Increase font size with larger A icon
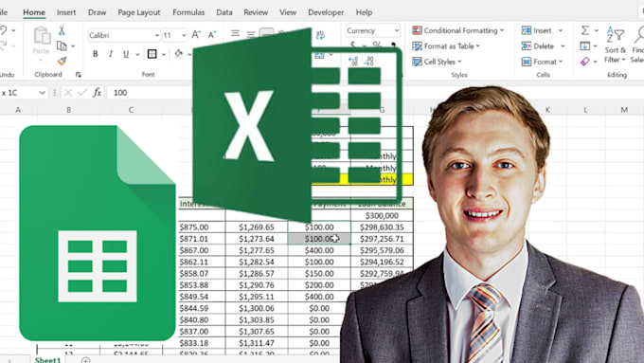The image size is (644, 363). click(196, 35)
